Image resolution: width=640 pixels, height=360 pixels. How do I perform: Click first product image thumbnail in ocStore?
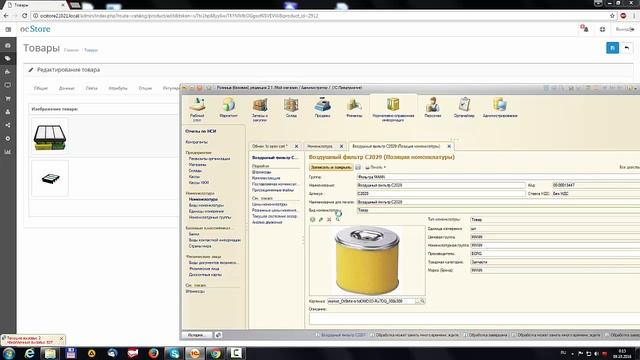pos(50,137)
